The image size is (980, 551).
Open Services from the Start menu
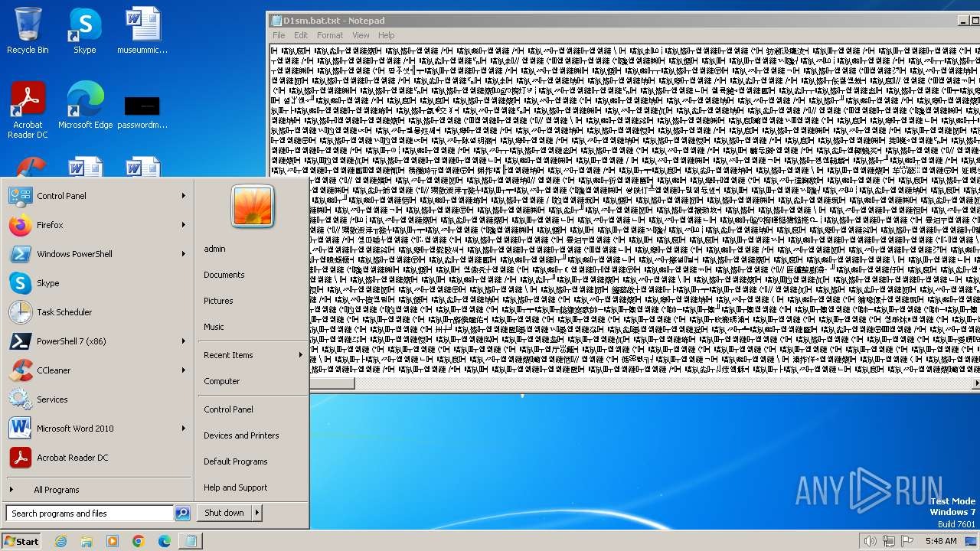[98, 399]
